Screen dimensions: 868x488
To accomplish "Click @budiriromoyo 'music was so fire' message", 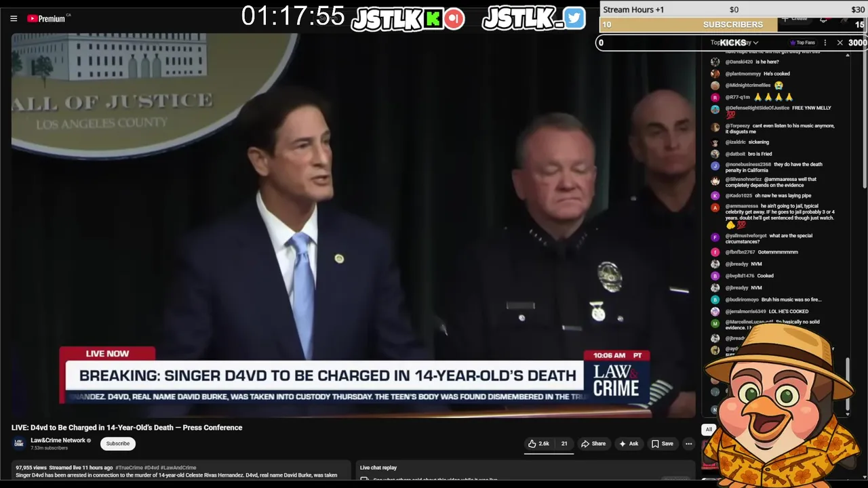I will point(791,300).
